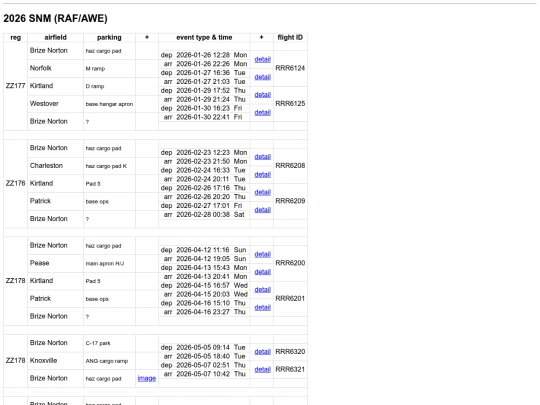Viewport: 540px width, 405px height.
Task: Click the 'dep 2026-04-12 11:16 Sun' row
Action: pos(204,250)
